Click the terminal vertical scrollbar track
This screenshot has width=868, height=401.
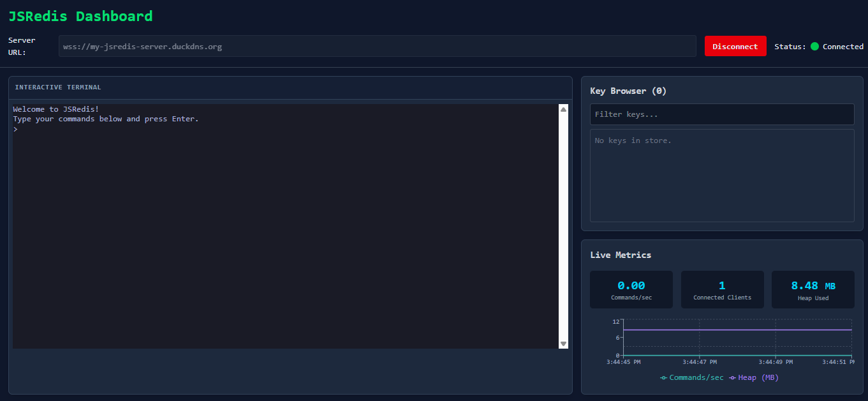click(563, 223)
